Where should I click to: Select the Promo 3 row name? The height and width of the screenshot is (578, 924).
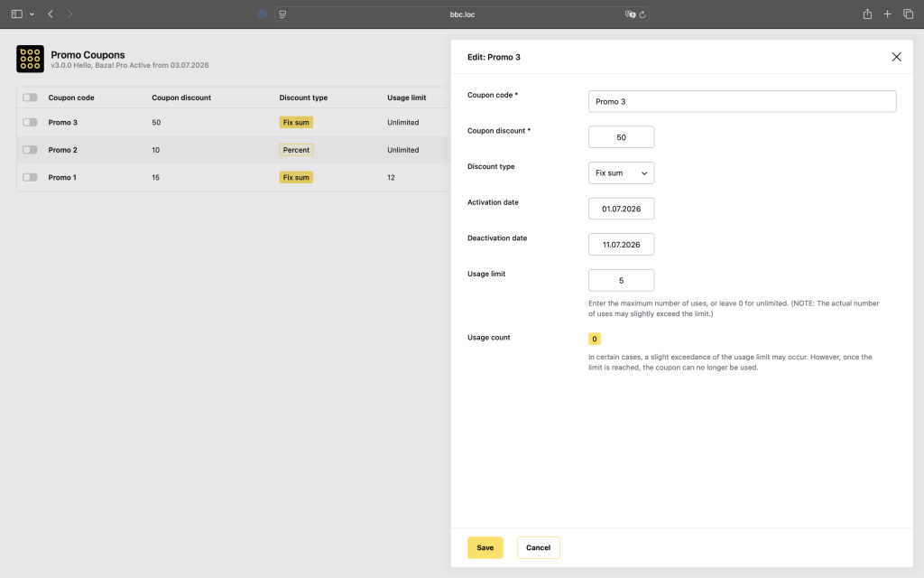pos(62,122)
